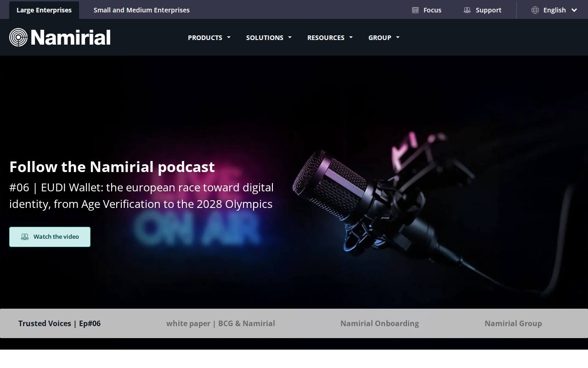Screen dimensions: 588x368
Task: Click the globe language icon
Action: point(535,10)
